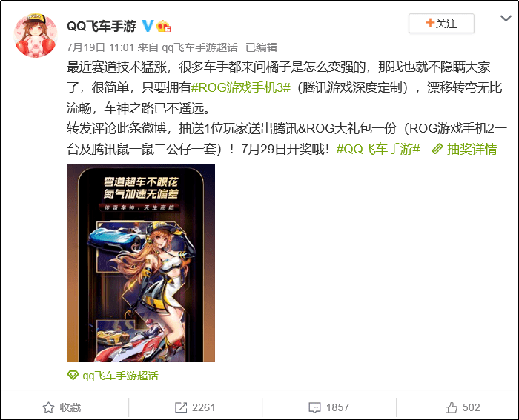519x420 pixels.
Task: Click the diamond super-topic icon below image
Action: pos(73,376)
